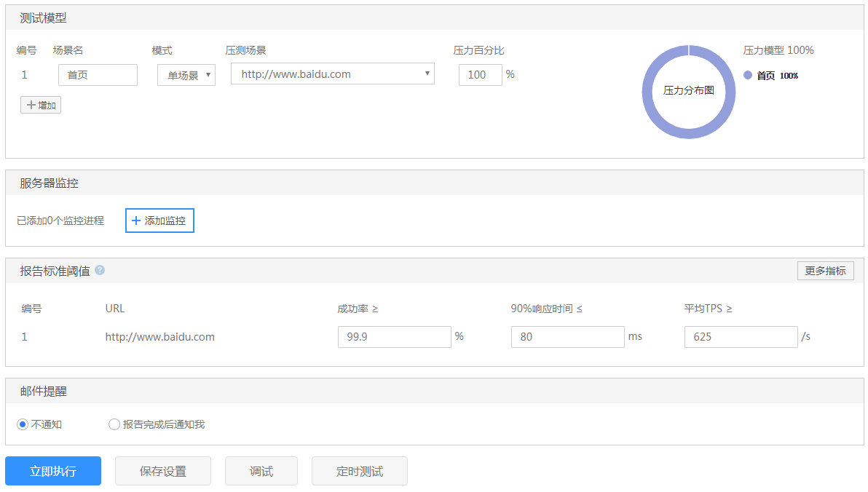
Task: Click the 立即执行 button
Action: coord(53,471)
